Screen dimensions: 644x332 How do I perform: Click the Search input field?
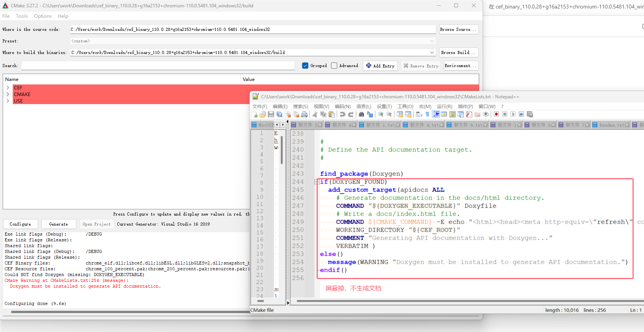pos(158,66)
